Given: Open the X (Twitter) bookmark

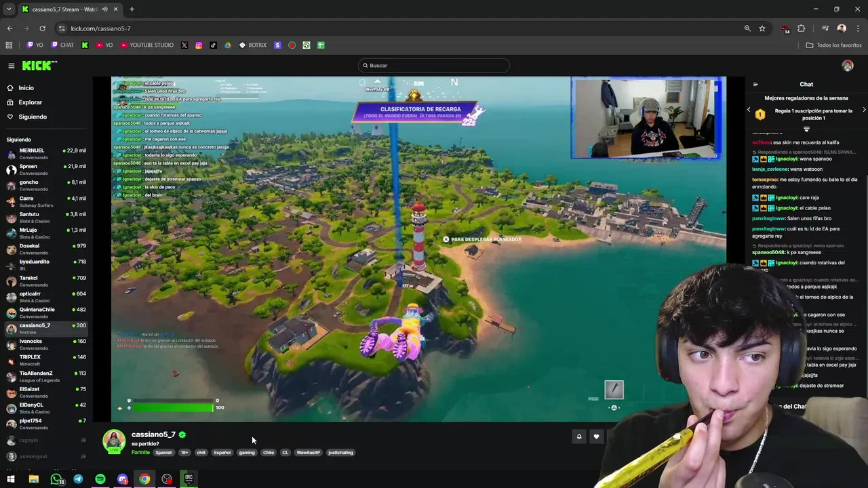Looking at the screenshot, I should pyautogui.click(x=184, y=45).
